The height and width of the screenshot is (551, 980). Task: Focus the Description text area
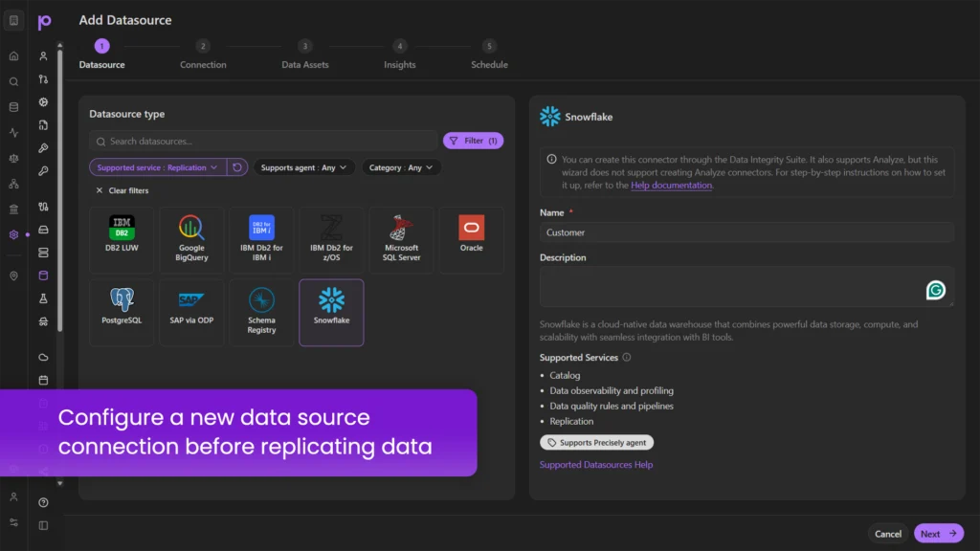[x=746, y=287]
